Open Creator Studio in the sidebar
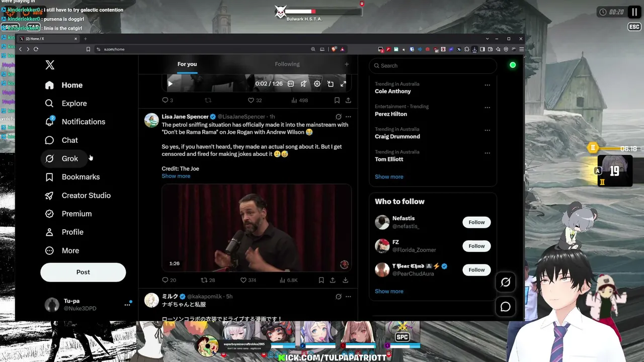The height and width of the screenshot is (362, 644). point(78,196)
